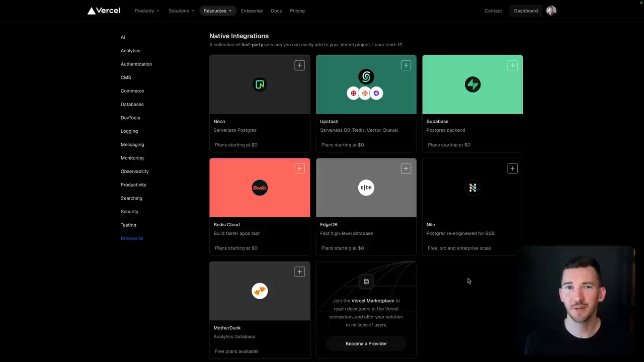Click the Learn more external link icon

coord(400,45)
